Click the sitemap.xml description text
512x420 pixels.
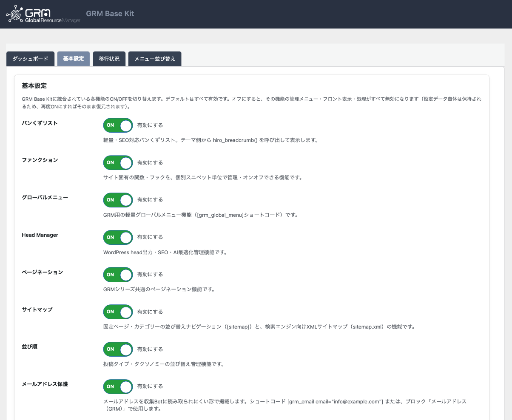(259, 327)
